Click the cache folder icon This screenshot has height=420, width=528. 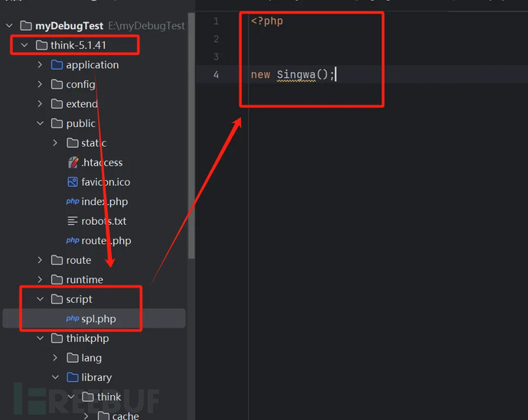point(103,416)
